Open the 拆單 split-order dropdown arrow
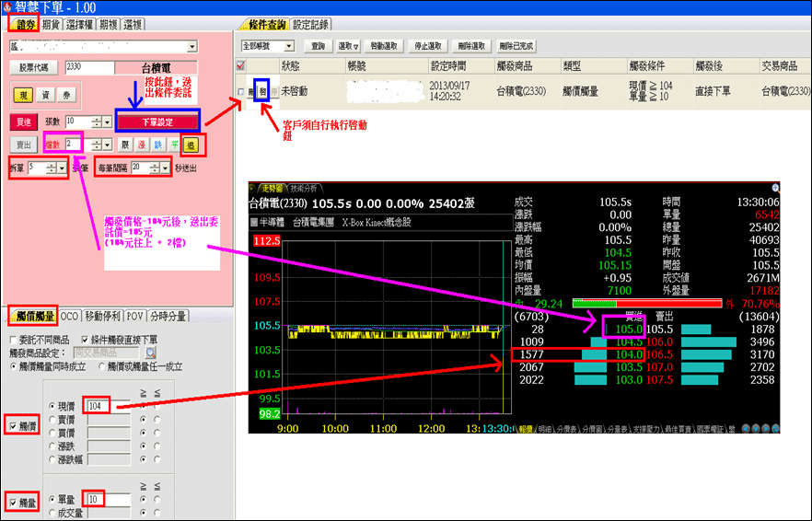The image size is (812, 521). click(63, 168)
